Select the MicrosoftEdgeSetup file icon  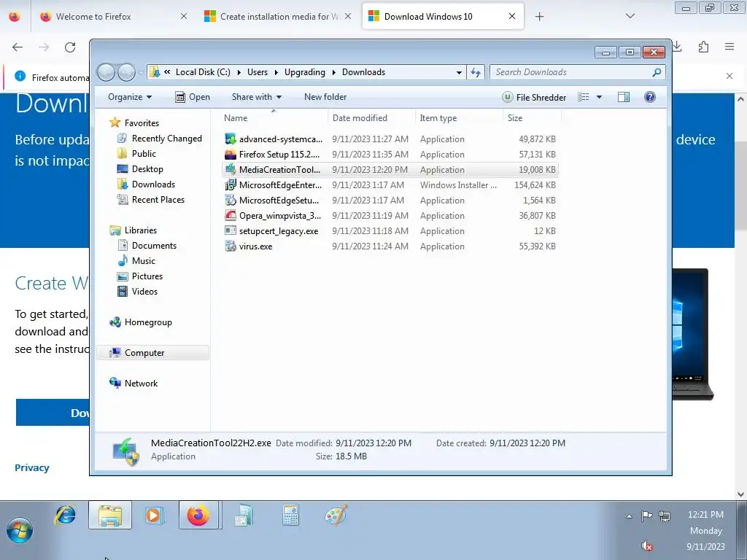tap(231, 200)
